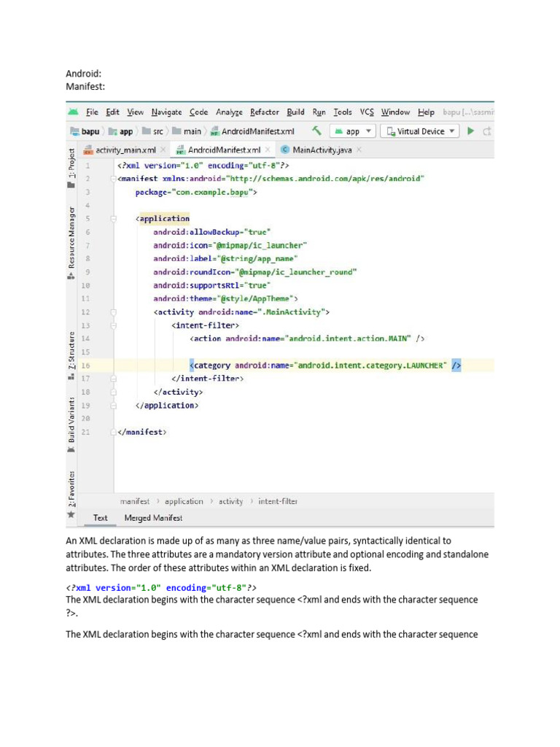
Task: Click the green Run app play icon
Action: pos(471,131)
